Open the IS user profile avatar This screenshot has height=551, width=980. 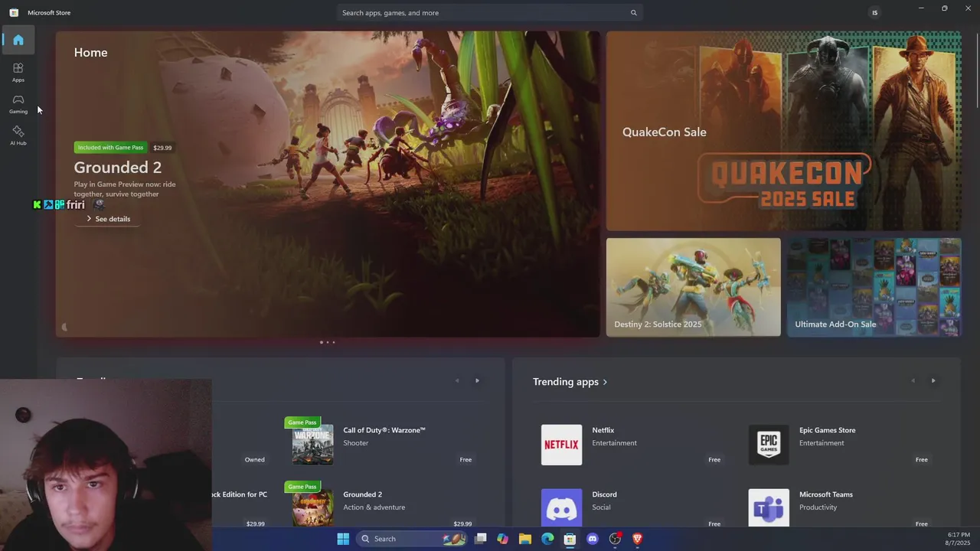tap(874, 12)
